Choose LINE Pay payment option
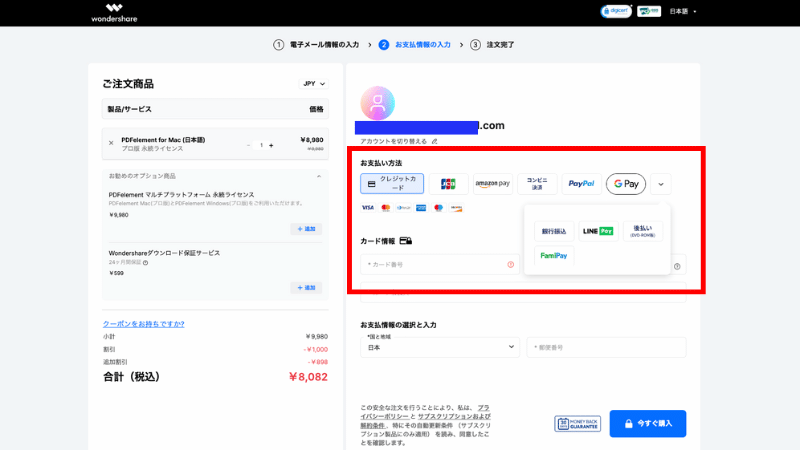The width and height of the screenshot is (800, 450). (598, 231)
